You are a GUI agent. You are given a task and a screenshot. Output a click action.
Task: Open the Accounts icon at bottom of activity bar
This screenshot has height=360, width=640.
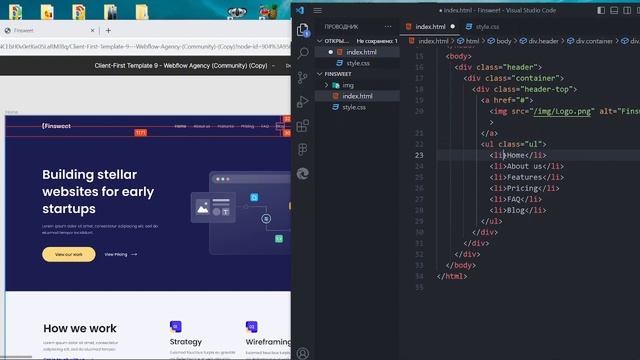coord(303,353)
